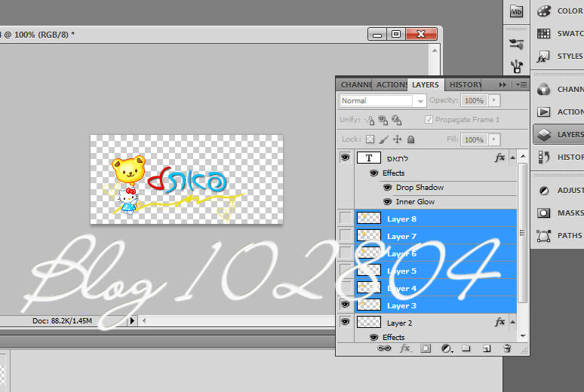
Task: Select the Layer 5 row
Action: (435, 271)
